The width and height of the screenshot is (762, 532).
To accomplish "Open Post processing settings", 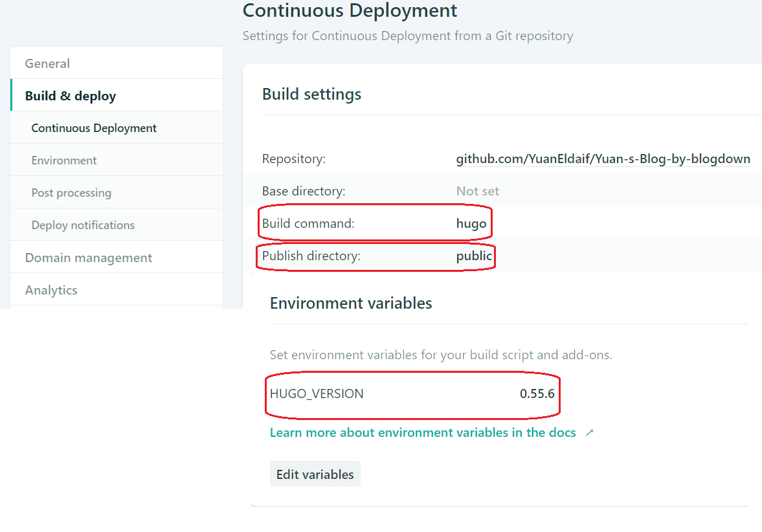I will [x=71, y=193].
